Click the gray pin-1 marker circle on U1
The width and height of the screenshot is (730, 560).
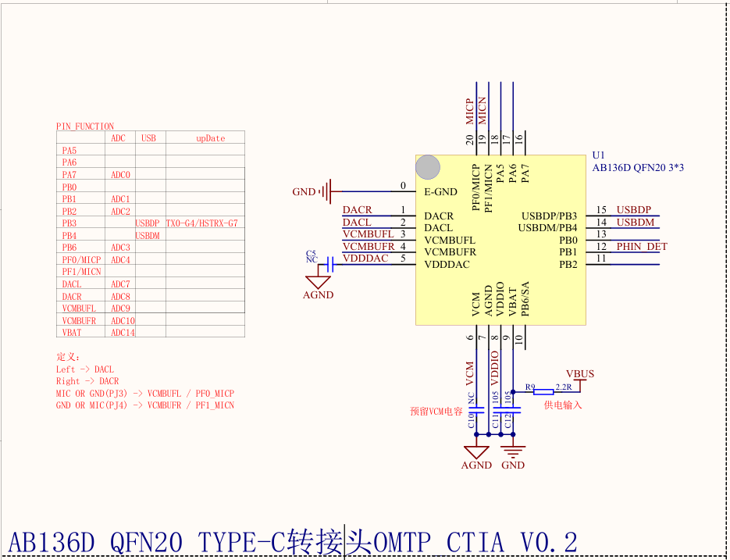coord(427,167)
